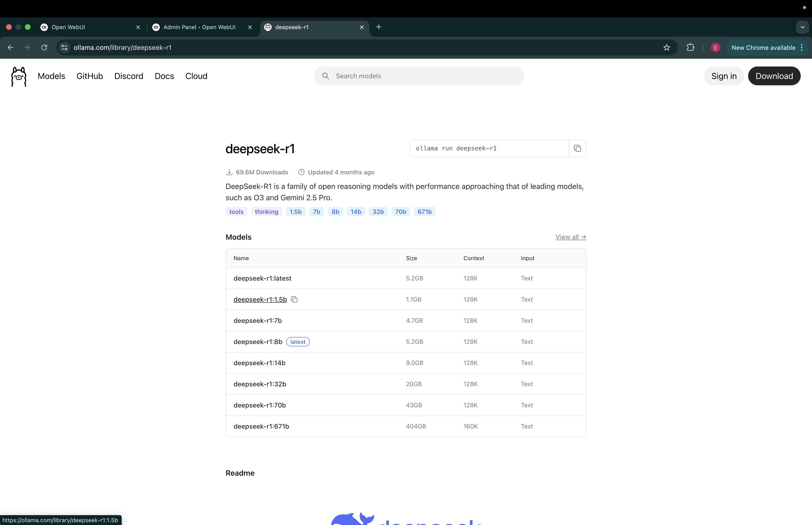Open the Discord navigation link
Viewport: 812px width, 525px height.
[x=129, y=76]
